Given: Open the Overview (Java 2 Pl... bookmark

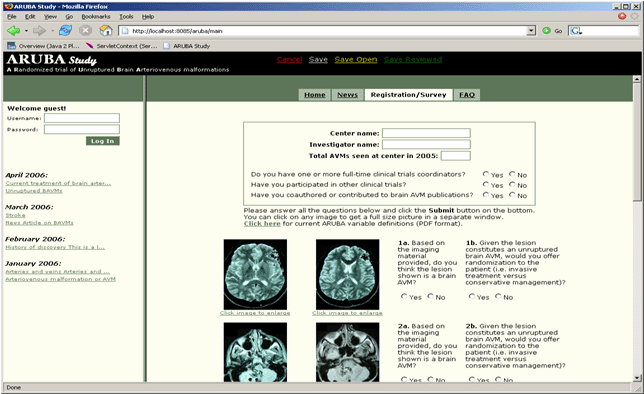Looking at the screenshot, I should (43, 46).
